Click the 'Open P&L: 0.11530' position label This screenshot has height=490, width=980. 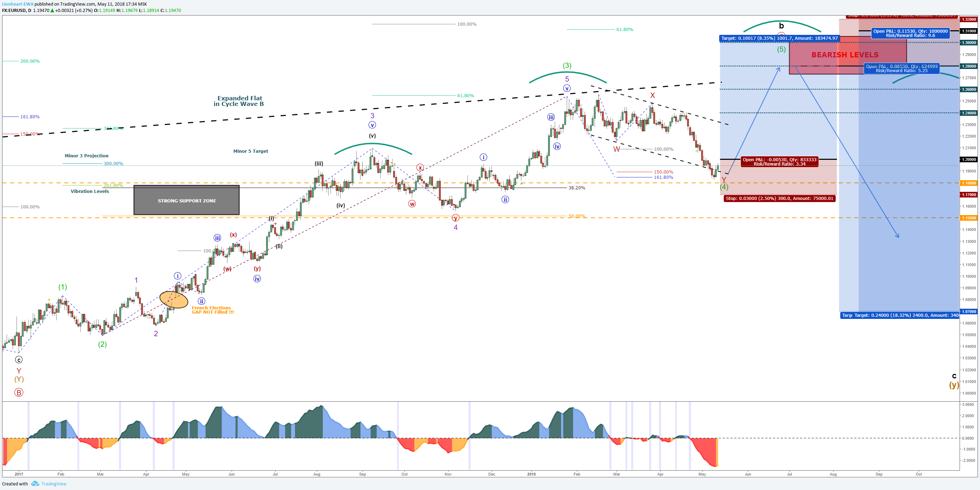click(x=910, y=33)
